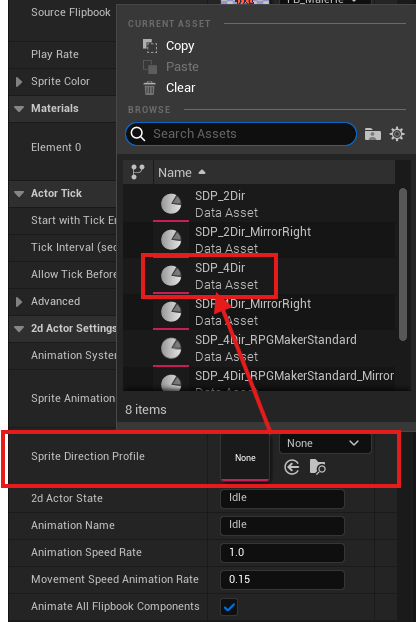
Task: Click the Clear trash icon
Action: point(150,88)
